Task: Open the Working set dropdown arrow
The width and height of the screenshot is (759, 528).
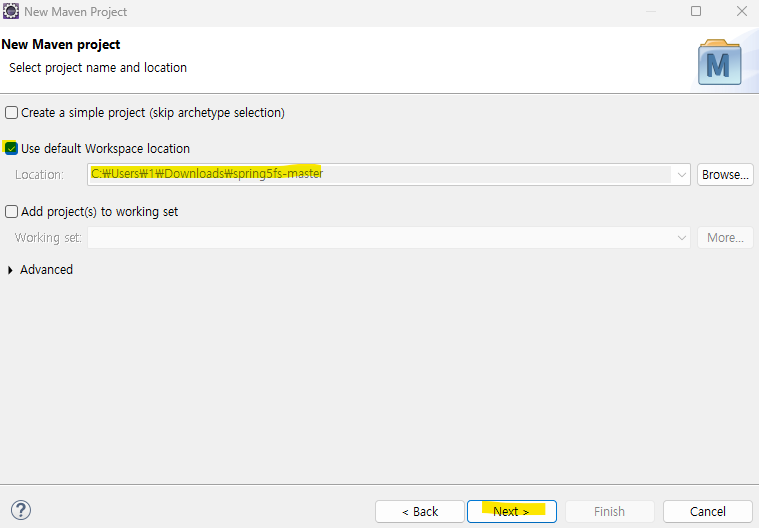Action: tap(682, 238)
